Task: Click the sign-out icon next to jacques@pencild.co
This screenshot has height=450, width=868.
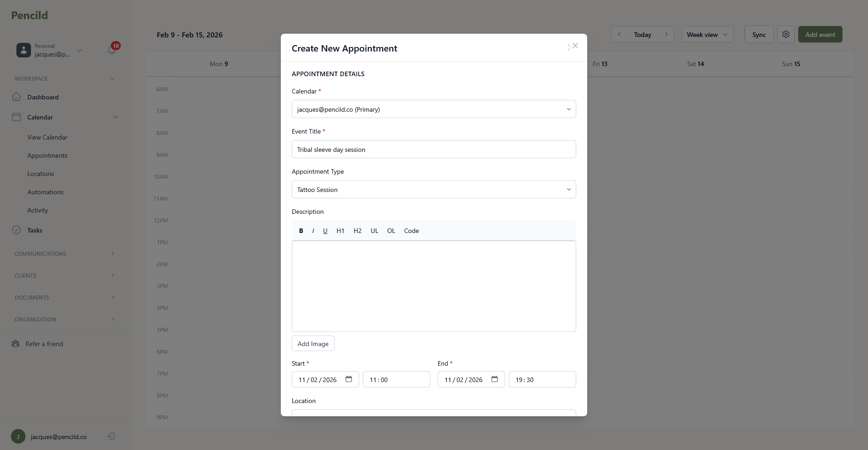Action: point(111,436)
